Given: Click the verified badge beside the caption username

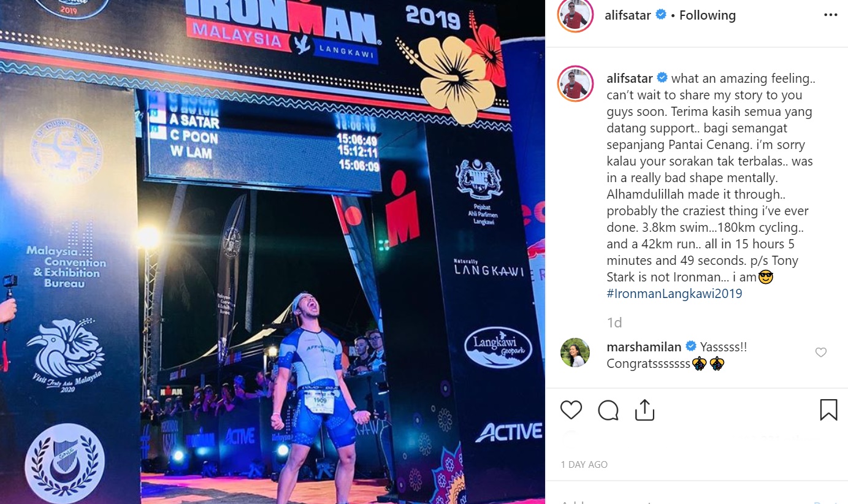Looking at the screenshot, I should 662,78.
